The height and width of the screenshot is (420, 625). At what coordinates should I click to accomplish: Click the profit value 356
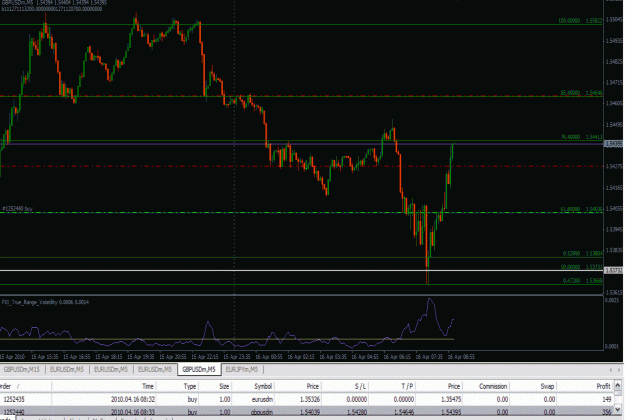(x=607, y=412)
